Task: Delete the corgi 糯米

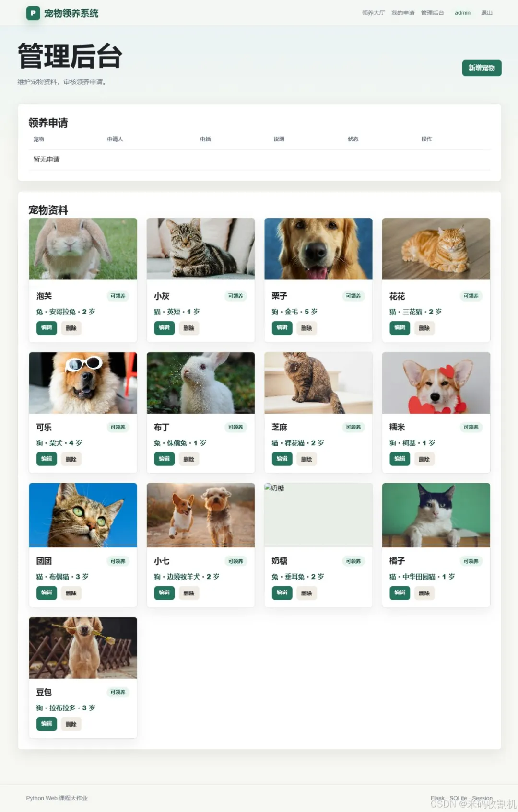Action: [424, 459]
